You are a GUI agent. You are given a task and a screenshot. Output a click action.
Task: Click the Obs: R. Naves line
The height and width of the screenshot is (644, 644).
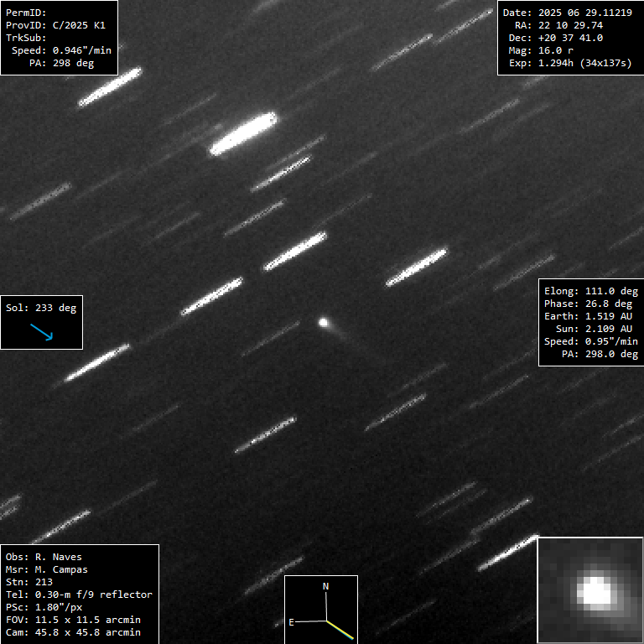pyautogui.click(x=44, y=558)
